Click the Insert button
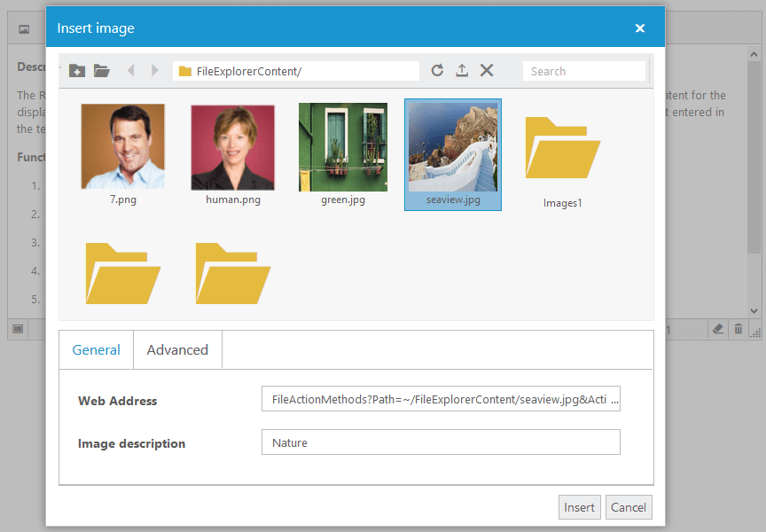766x532 pixels. pos(579,506)
